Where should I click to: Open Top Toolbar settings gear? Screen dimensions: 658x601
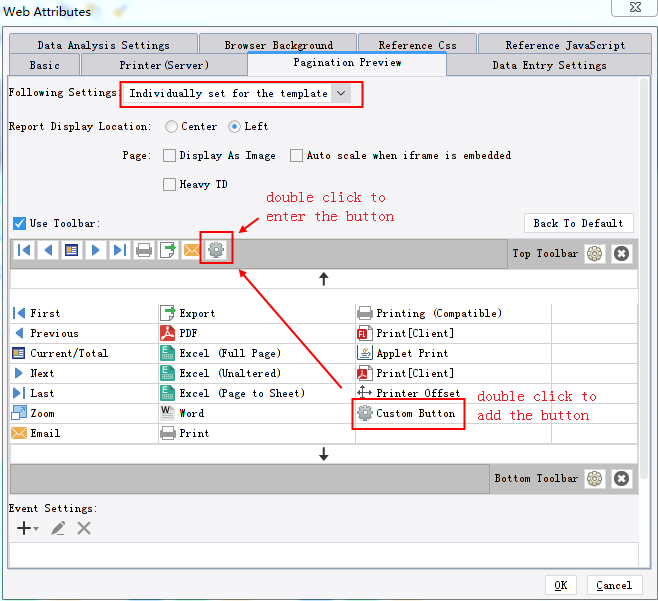[x=595, y=253]
